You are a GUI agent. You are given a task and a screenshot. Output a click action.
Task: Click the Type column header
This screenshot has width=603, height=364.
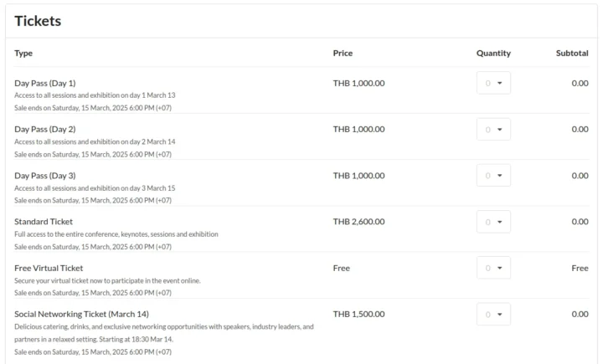pyautogui.click(x=23, y=54)
